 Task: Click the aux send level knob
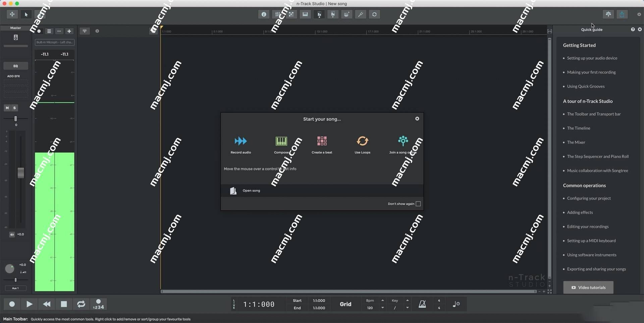pyautogui.click(x=10, y=269)
